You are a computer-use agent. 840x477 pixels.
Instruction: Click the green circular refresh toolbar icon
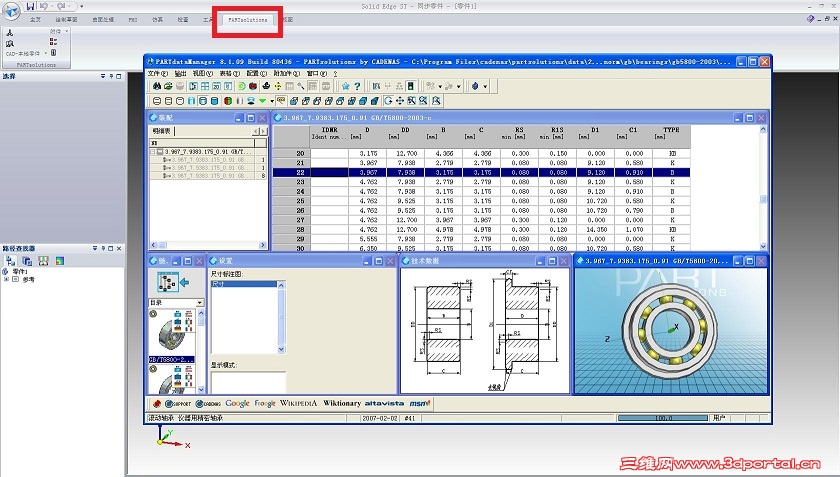point(242,86)
